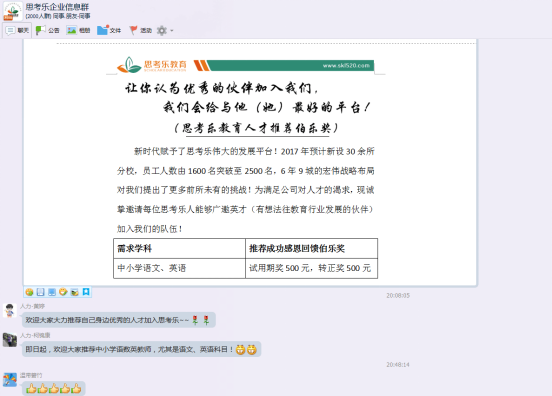Viewport: 552px width, 396px height.
Task: Open the 聊天 chat tab
Action: point(17,31)
